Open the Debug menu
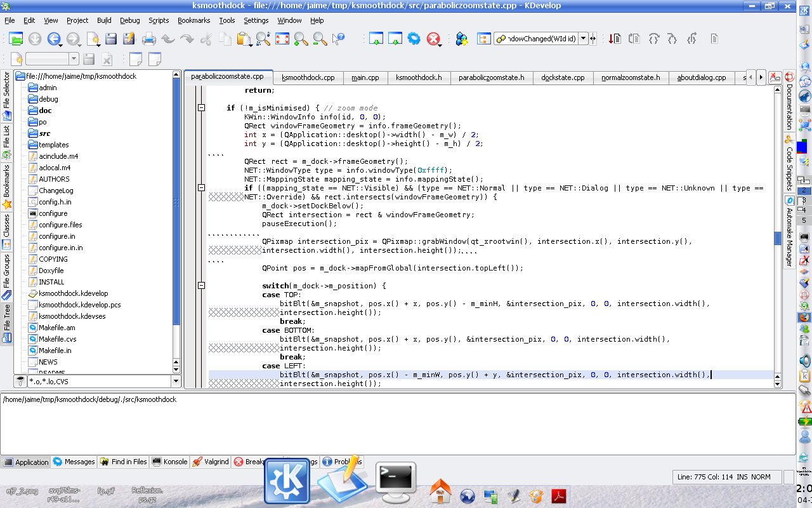 (130, 20)
